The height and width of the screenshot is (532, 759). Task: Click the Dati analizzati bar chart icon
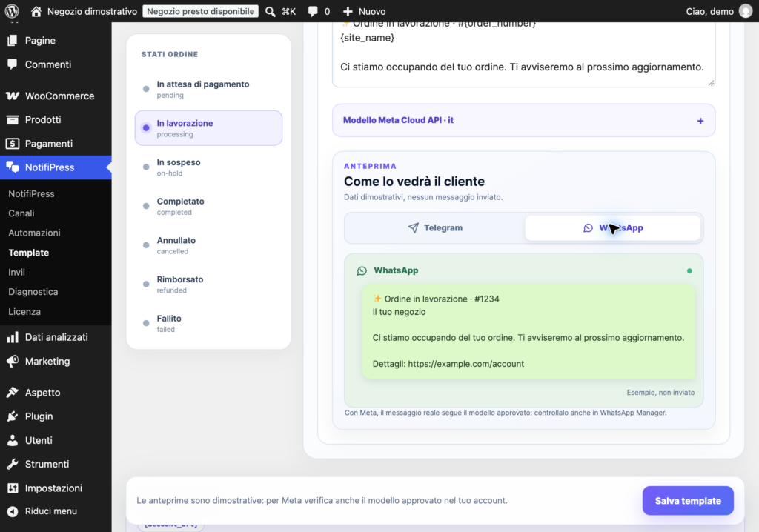pos(13,337)
